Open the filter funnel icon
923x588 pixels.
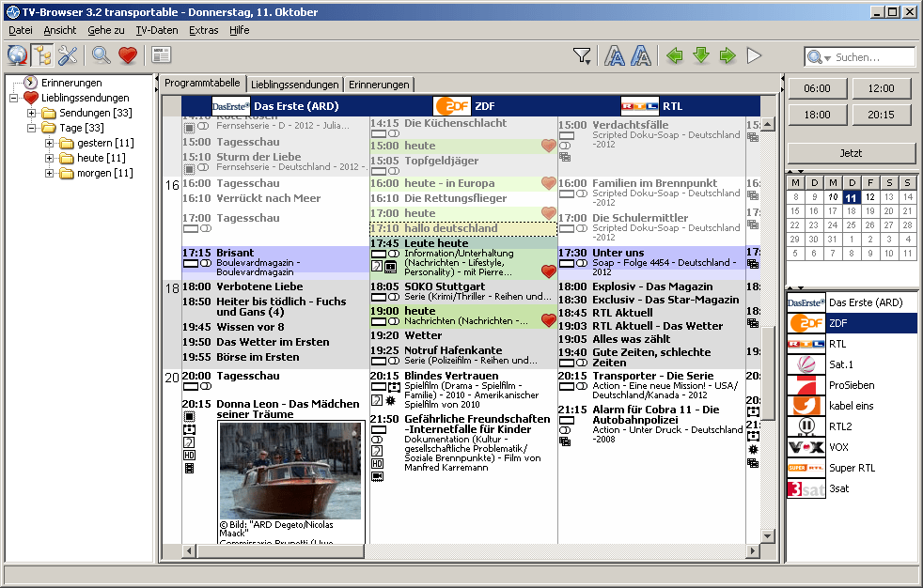pyautogui.click(x=582, y=55)
